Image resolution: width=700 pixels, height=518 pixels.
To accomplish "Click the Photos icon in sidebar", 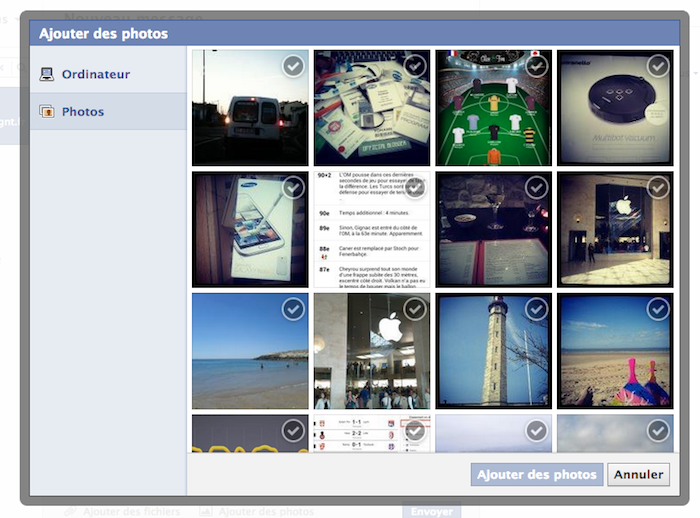I will pos(46,112).
